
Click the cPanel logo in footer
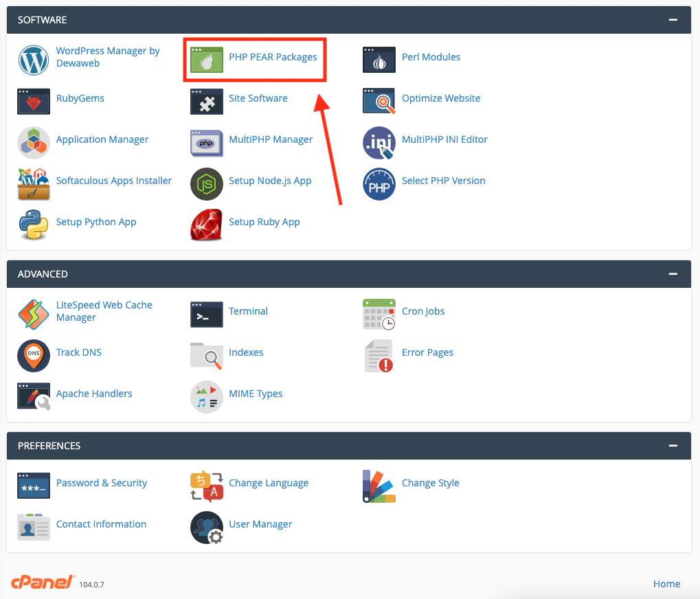coord(43,582)
